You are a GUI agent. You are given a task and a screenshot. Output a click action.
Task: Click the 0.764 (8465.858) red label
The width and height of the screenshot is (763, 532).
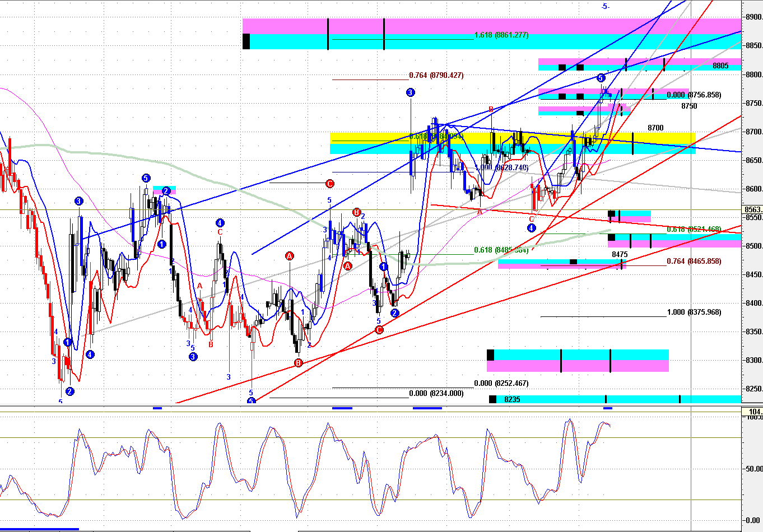tap(694, 261)
